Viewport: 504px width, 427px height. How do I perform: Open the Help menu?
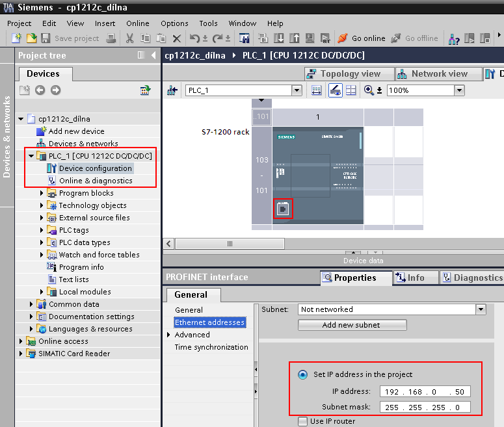(x=275, y=23)
